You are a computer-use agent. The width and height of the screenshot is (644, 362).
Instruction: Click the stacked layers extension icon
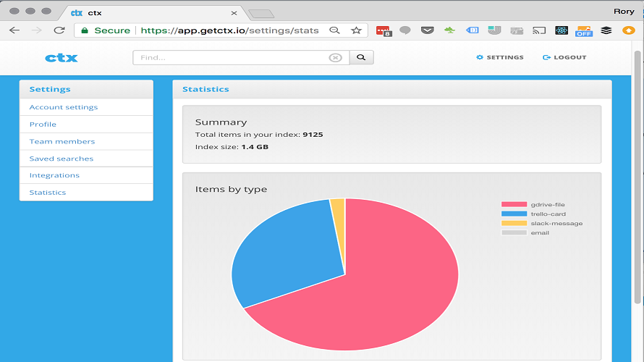click(x=606, y=30)
